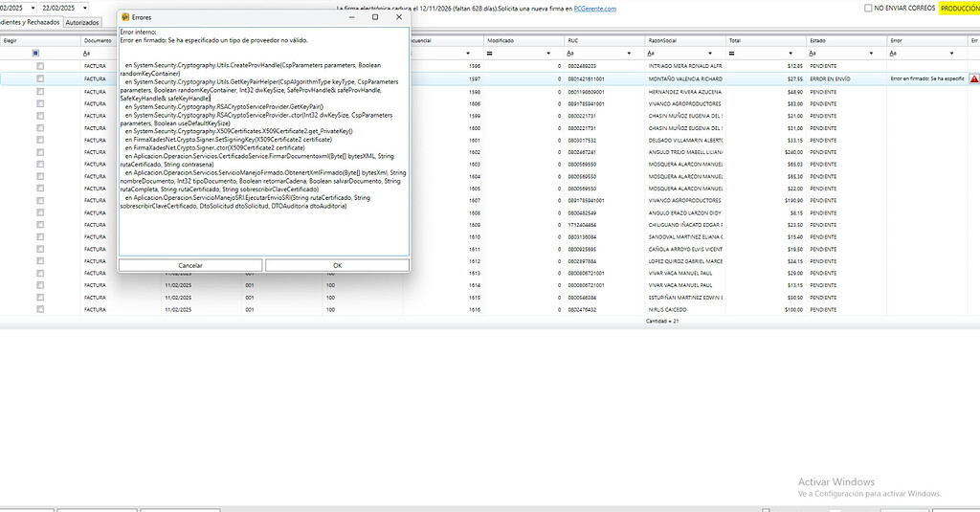The width and height of the screenshot is (980, 512).
Task: Click the text filter icon under RazonSocial column
Action: pyautogui.click(x=651, y=54)
